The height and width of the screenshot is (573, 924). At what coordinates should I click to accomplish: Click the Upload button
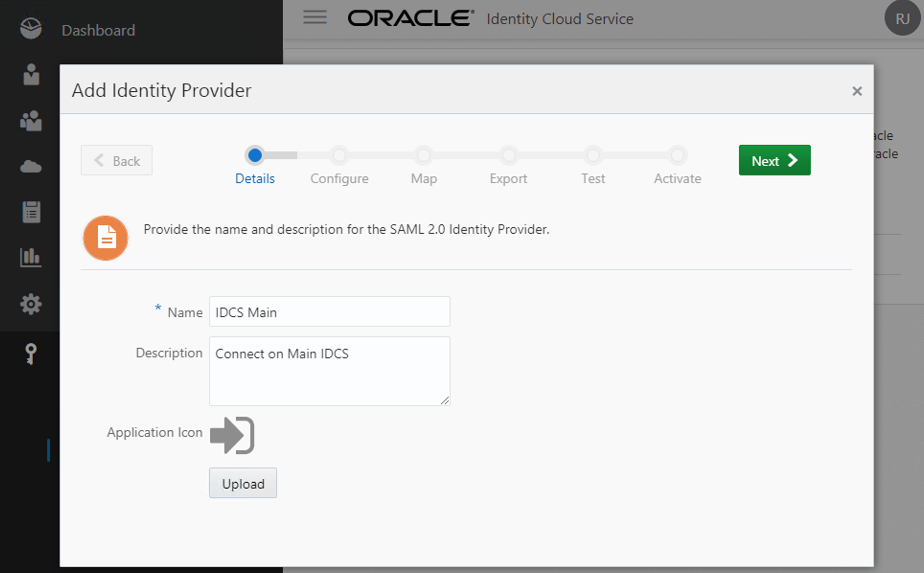(243, 483)
